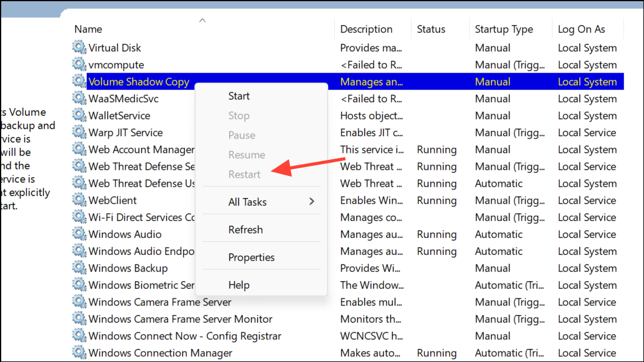Click Automatic startup type of Windows Audio
This screenshot has height=362, width=644.
click(x=498, y=234)
